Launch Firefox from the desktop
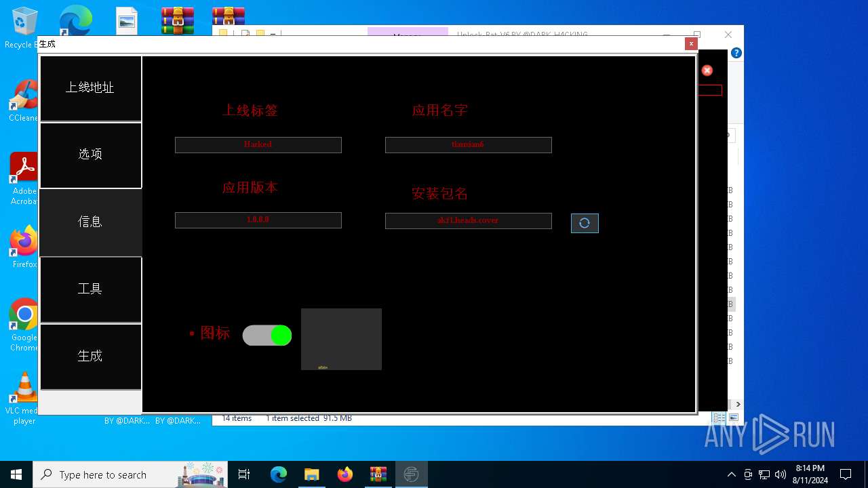 tap(23, 247)
